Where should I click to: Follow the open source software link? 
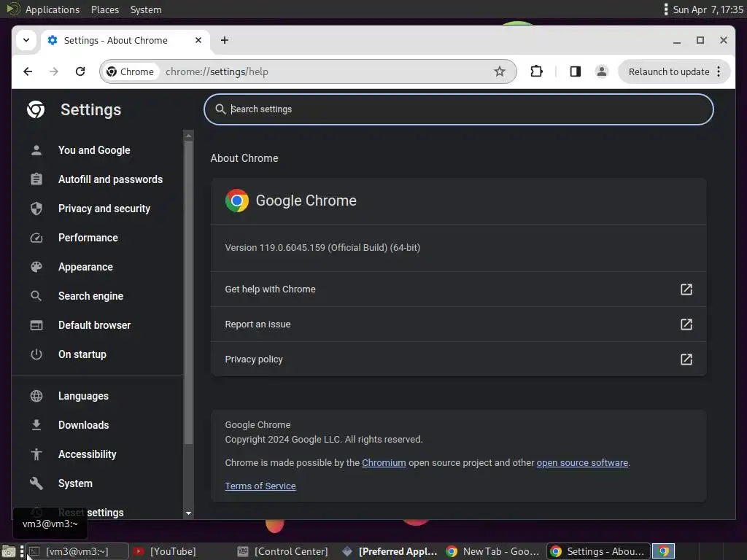[x=582, y=463]
